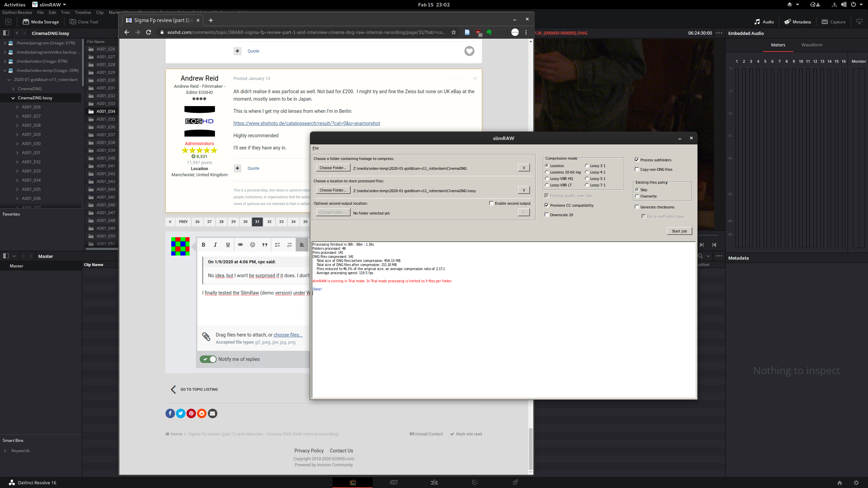This screenshot has height=488, width=868.
Task: Share topic on Facebook
Action: point(170,413)
